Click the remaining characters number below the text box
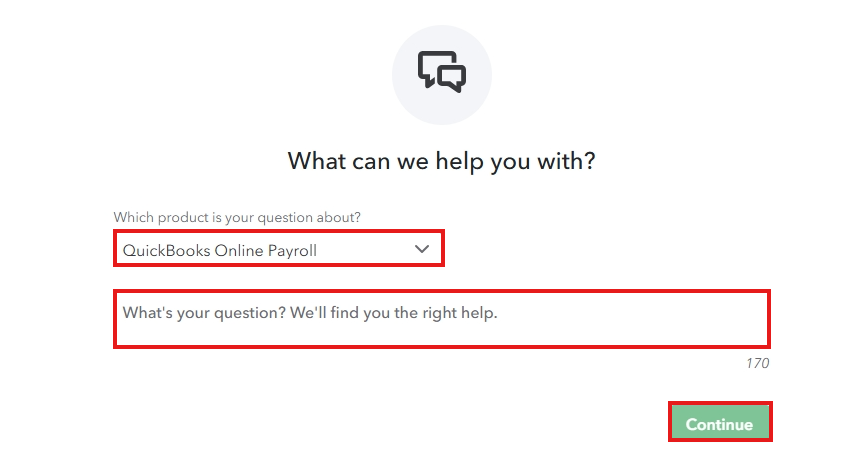Screen dimensions: 861x450 (757, 363)
